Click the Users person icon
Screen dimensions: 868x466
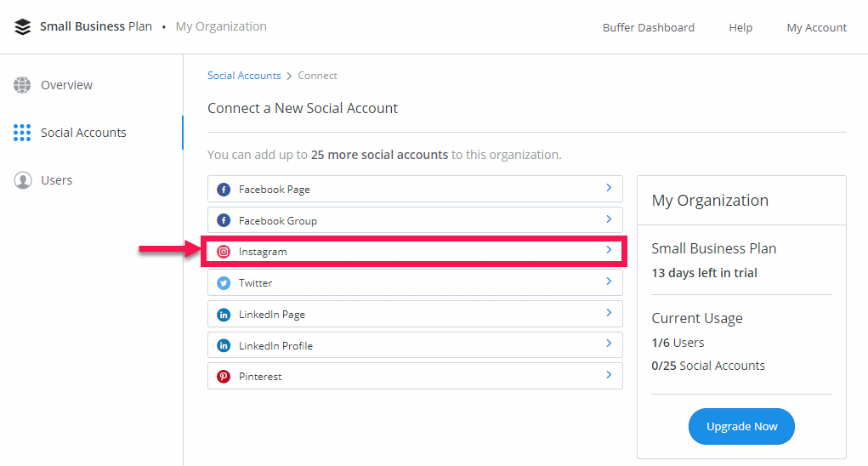point(22,180)
